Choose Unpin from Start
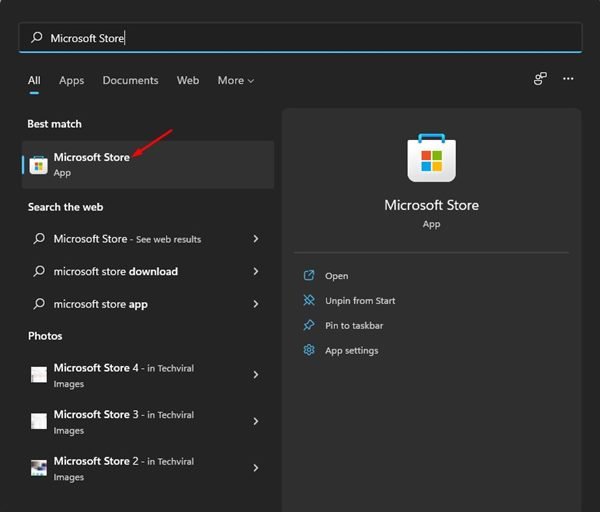Viewport: 600px width, 512px height. click(360, 301)
